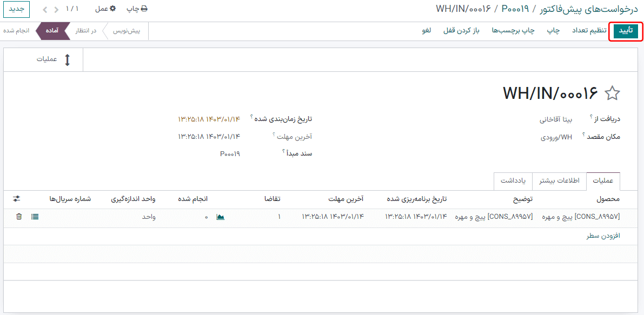Sort by انجام شده column header
This screenshot has width=644, height=315.
(x=192, y=199)
